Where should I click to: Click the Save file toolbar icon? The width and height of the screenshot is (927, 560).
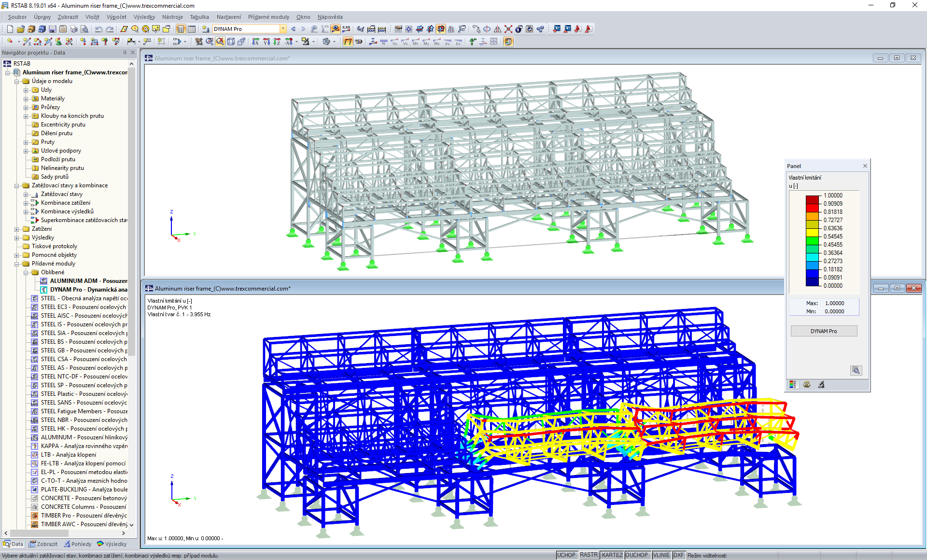point(53,29)
